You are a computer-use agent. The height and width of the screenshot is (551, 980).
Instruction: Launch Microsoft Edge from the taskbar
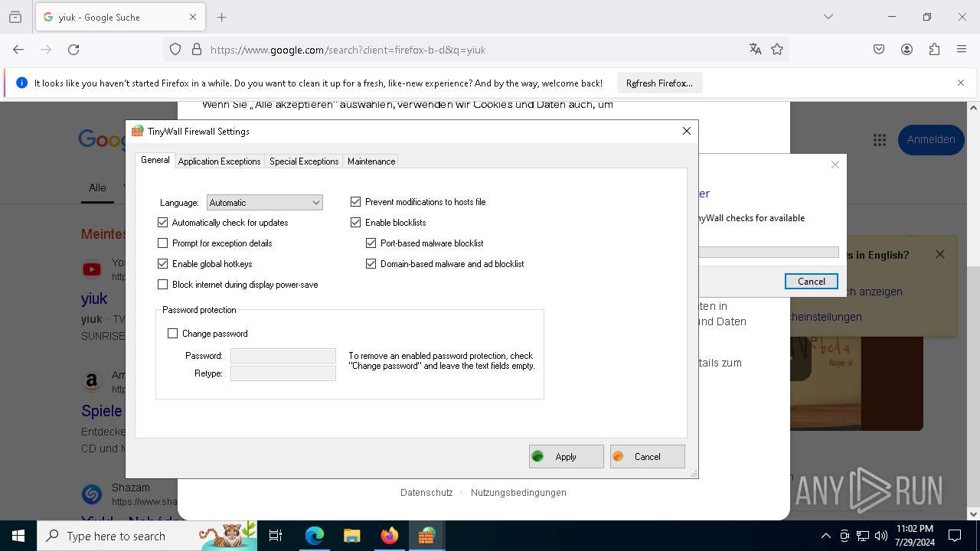click(x=315, y=536)
